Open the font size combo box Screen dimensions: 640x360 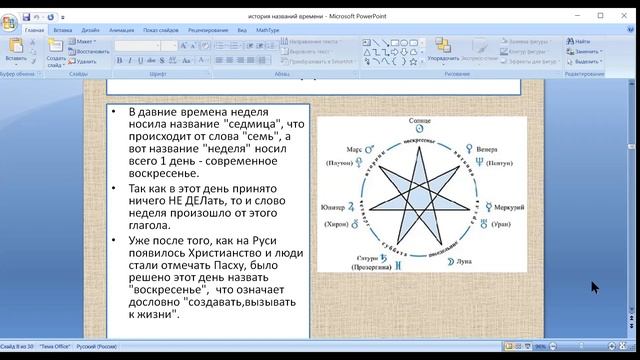tap(169, 46)
